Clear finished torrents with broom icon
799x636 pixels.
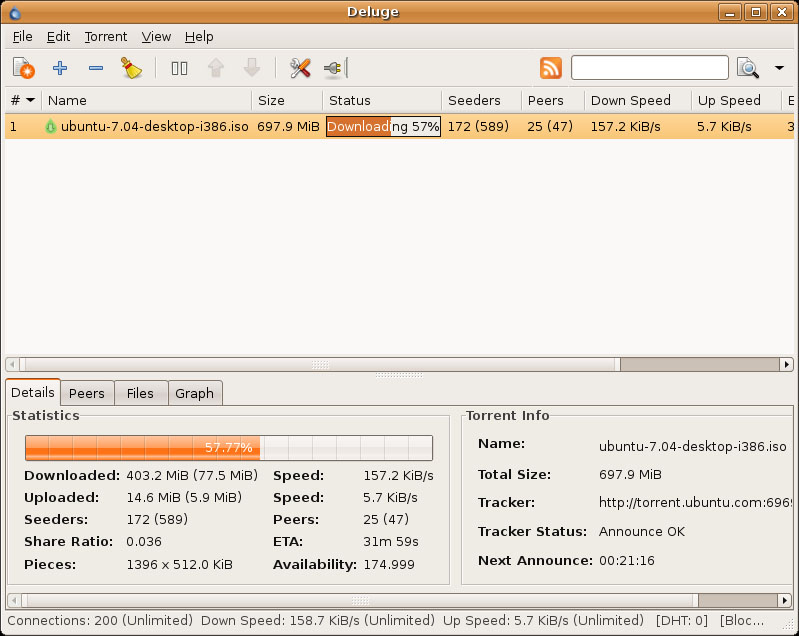point(131,68)
